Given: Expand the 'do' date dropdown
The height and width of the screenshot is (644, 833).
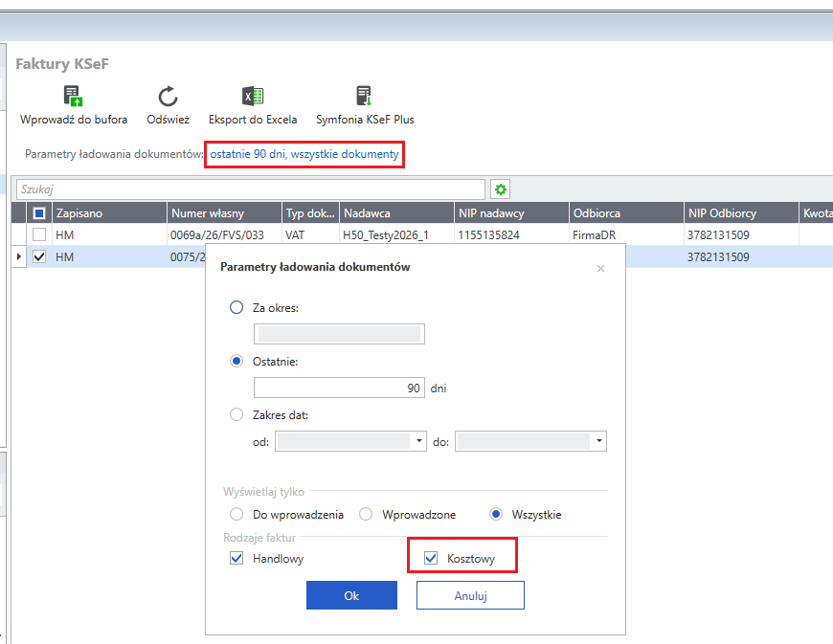Looking at the screenshot, I should tap(598, 441).
